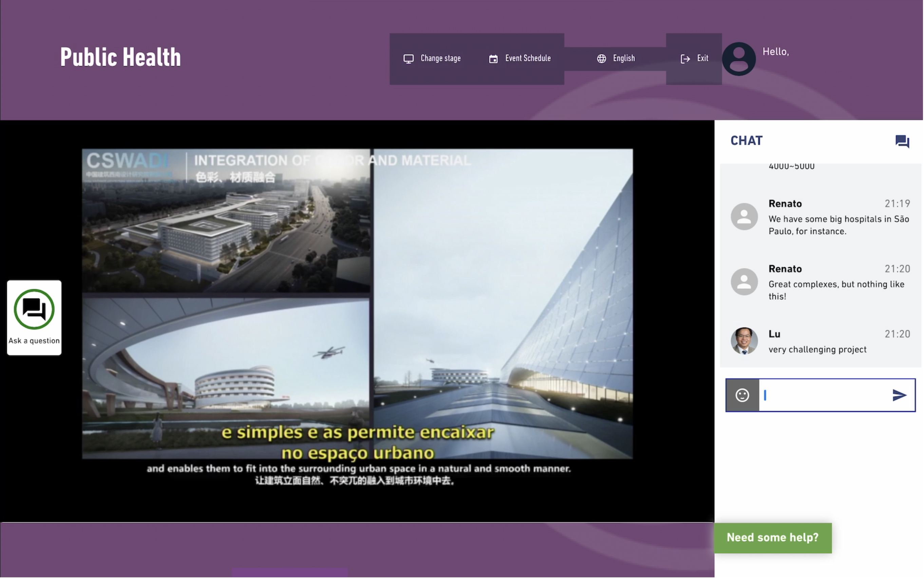Click the Need some help? button

pos(772,538)
